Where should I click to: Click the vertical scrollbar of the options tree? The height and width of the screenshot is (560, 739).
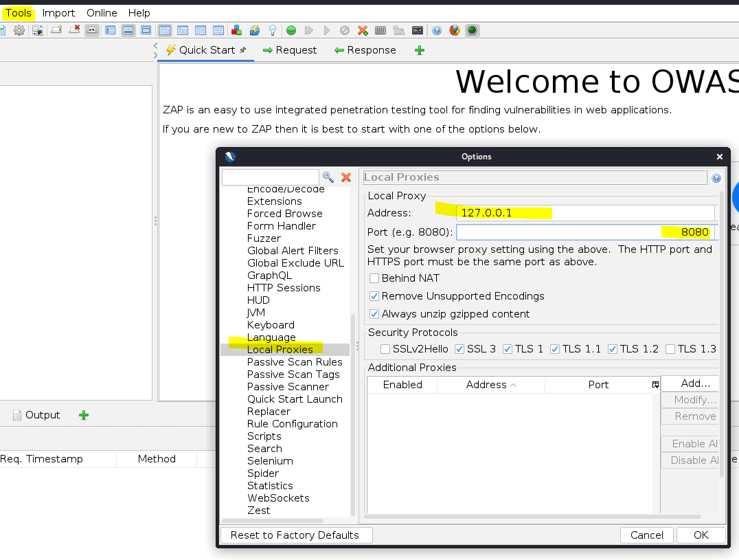352,415
